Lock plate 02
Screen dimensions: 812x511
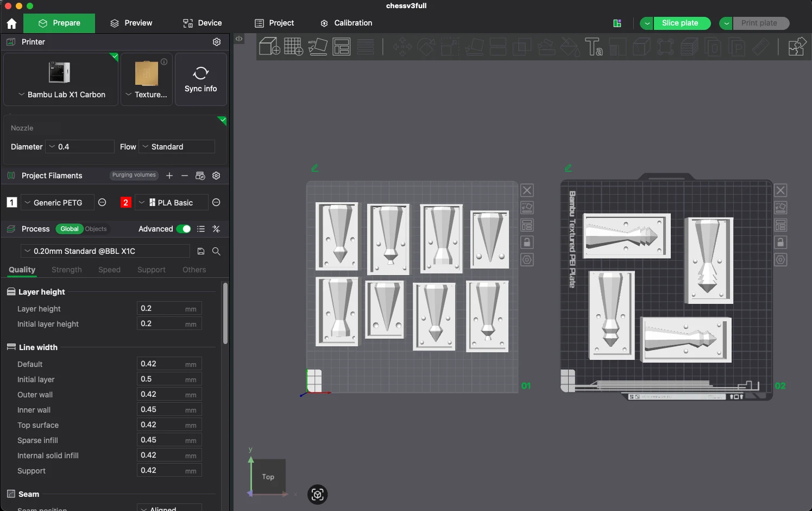[780, 242]
